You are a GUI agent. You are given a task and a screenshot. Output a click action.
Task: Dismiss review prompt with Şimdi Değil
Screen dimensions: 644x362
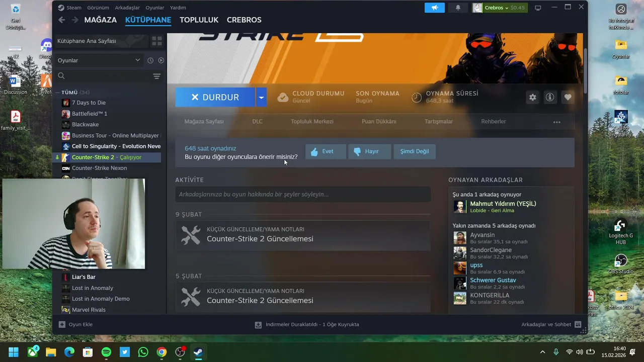415,151
